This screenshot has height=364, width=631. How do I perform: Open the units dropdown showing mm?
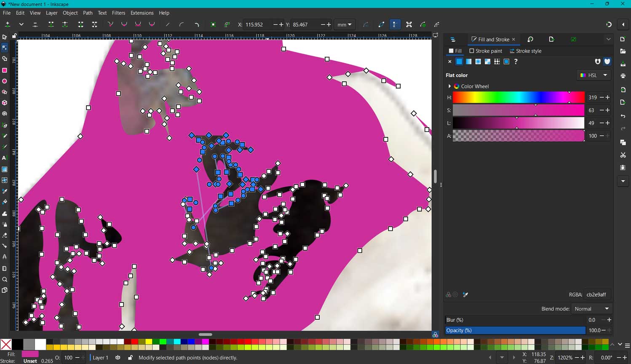344,24
